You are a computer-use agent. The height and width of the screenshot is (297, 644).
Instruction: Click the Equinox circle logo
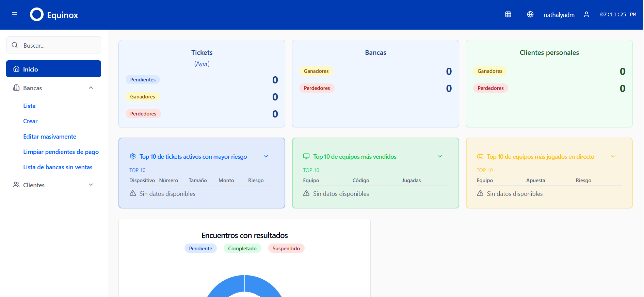(x=37, y=15)
